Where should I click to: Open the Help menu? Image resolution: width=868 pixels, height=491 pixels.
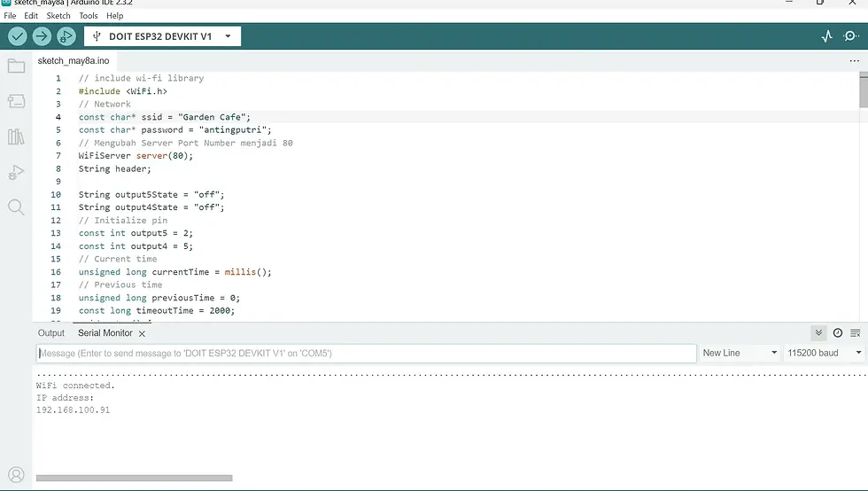[x=114, y=16]
